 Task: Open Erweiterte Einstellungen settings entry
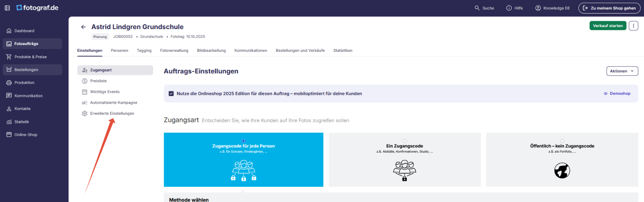click(x=115, y=114)
